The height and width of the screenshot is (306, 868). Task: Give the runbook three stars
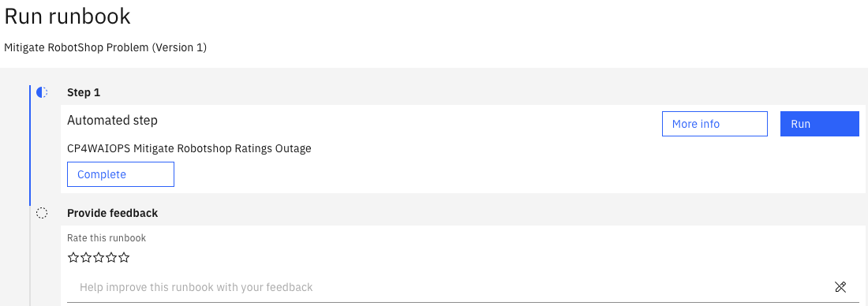[99, 257]
